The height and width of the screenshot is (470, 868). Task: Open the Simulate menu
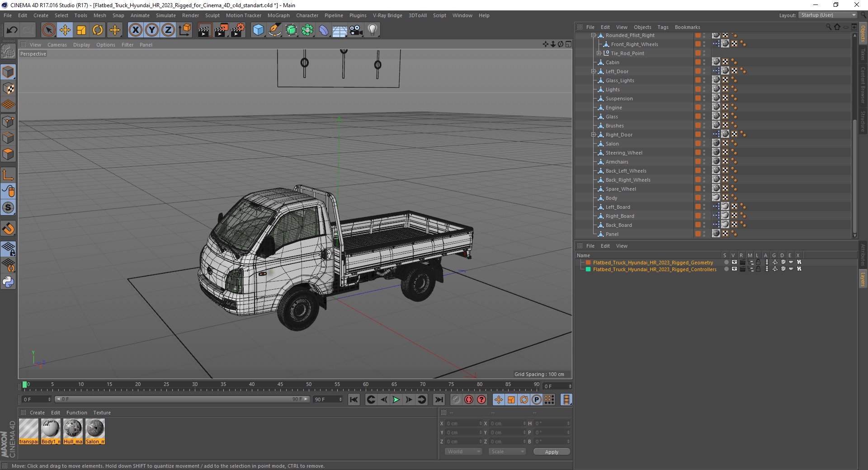click(166, 15)
